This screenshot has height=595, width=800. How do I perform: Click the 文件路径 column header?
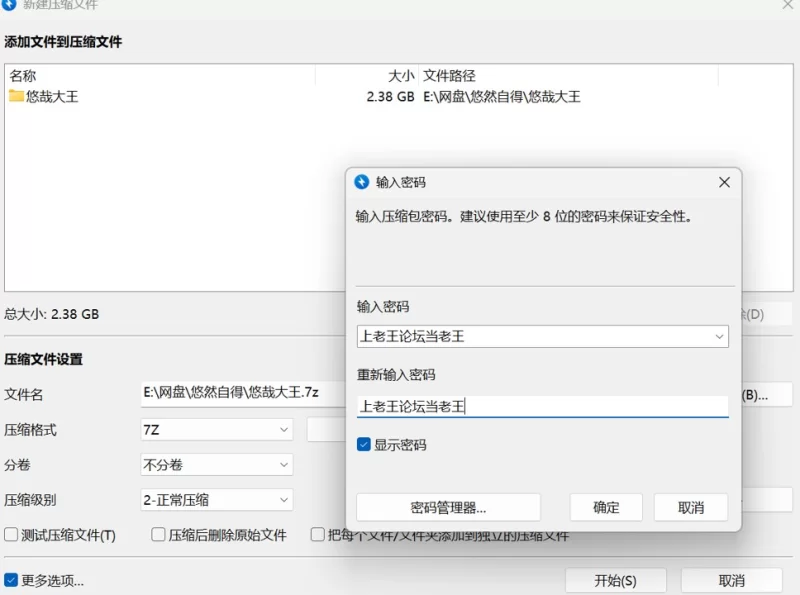point(449,76)
